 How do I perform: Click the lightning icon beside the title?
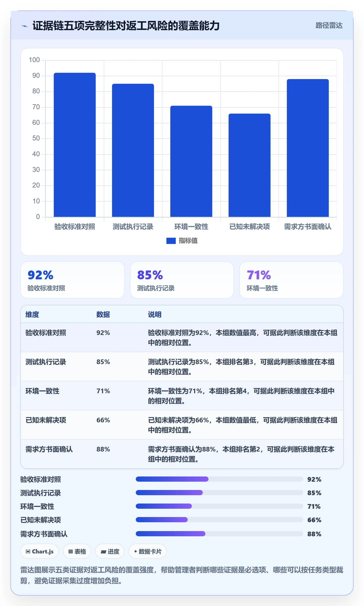25,26
